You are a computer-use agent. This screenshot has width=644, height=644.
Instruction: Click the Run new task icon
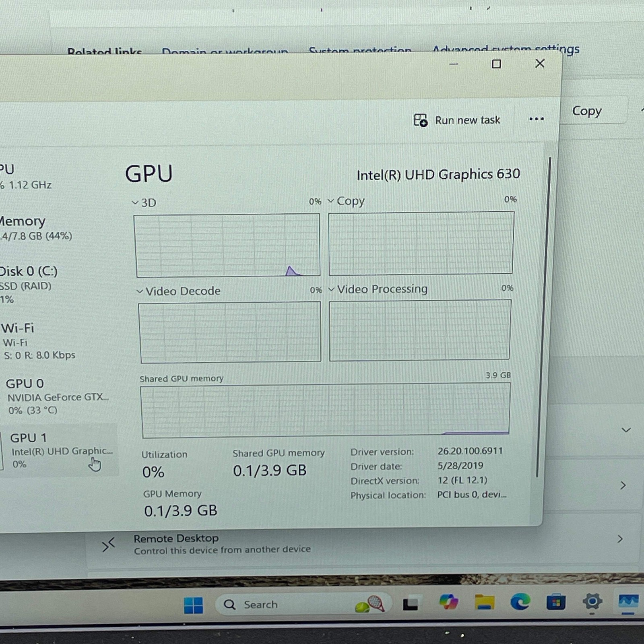(x=421, y=120)
